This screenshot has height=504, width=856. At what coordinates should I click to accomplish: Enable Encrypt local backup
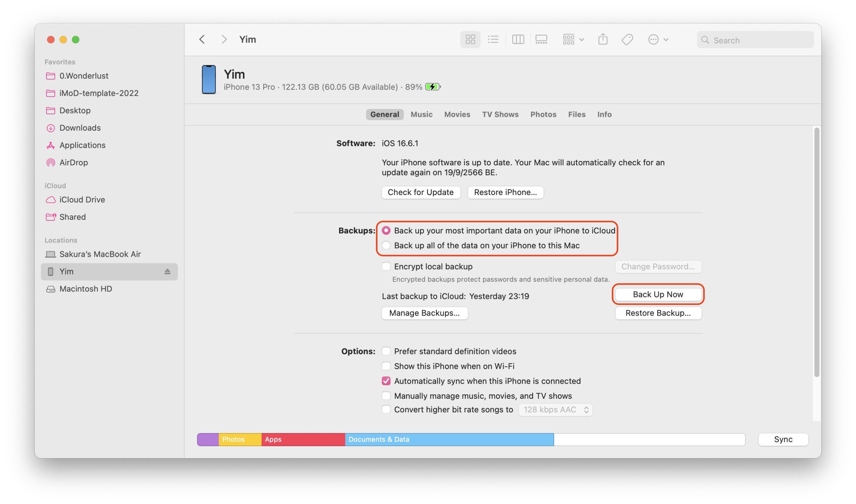386,267
